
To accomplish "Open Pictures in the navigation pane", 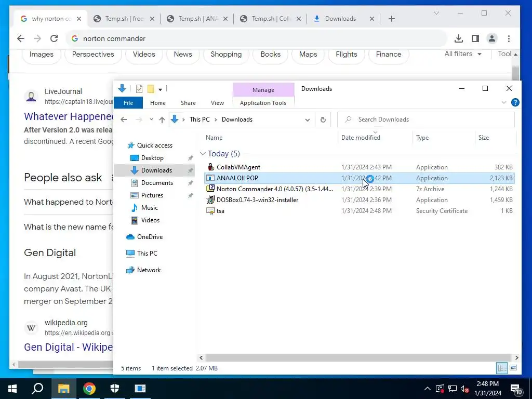I will coord(152,195).
